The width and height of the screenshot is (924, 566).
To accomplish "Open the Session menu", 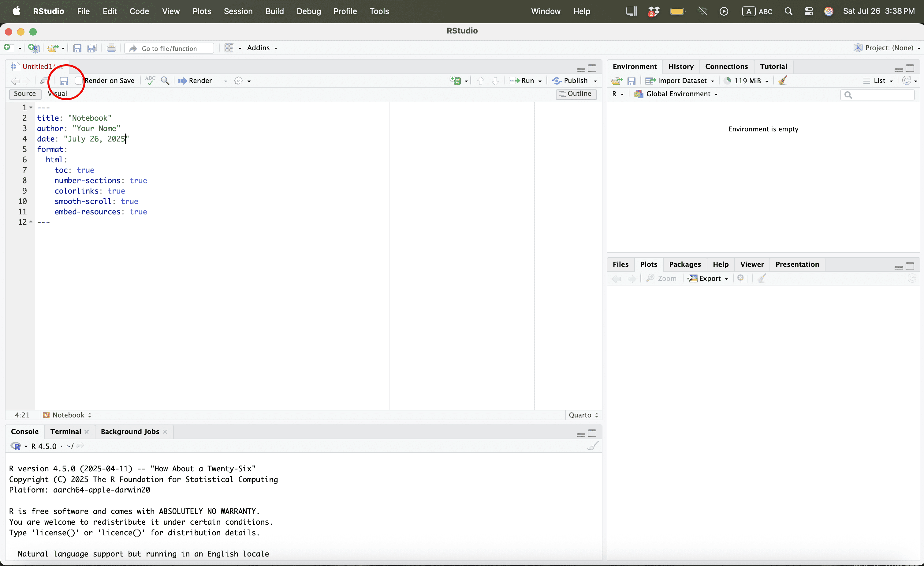I will coord(238,11).
